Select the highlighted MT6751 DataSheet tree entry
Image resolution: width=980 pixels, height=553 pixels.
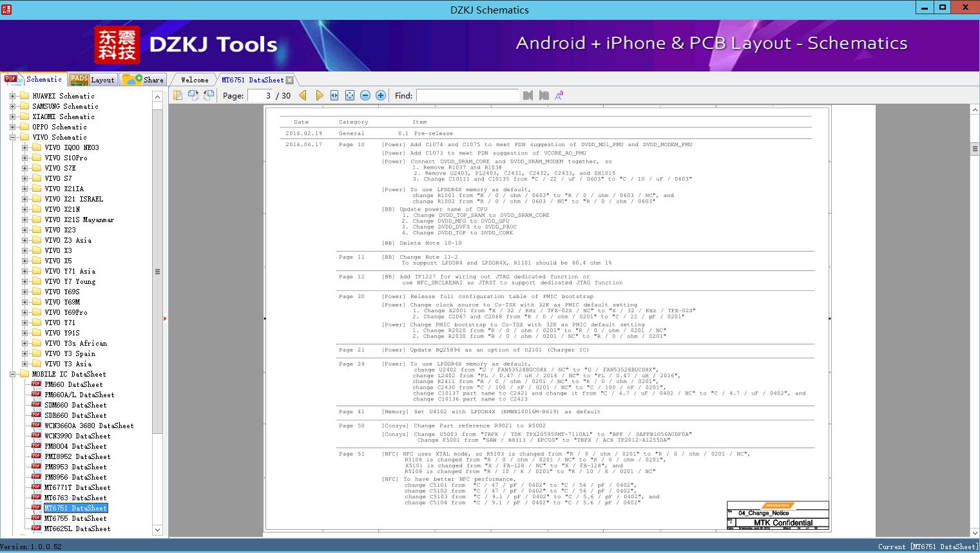coord(75,508)
